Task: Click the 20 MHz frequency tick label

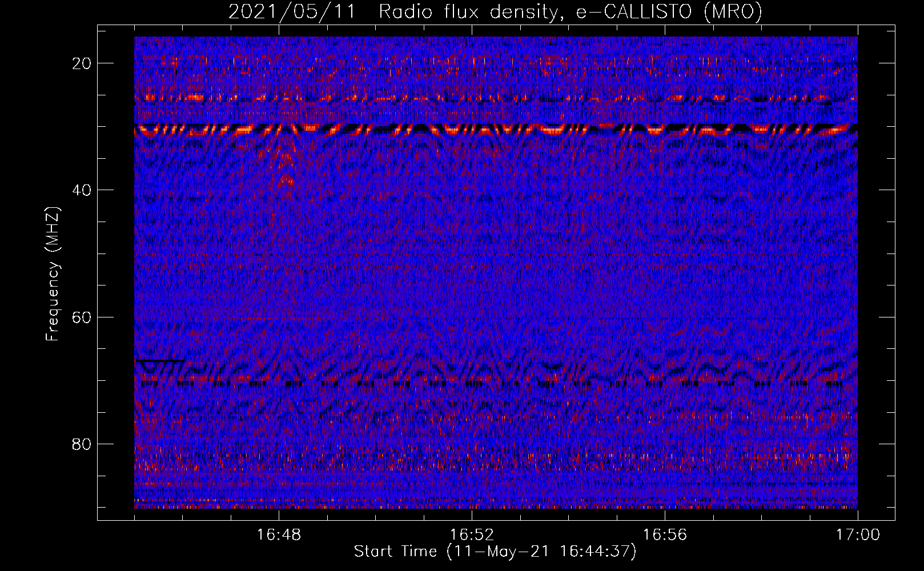Action: tap(82, 63)
